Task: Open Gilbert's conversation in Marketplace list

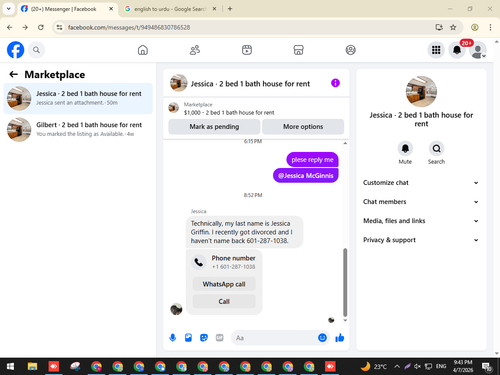Action: [x=78, y=130]
